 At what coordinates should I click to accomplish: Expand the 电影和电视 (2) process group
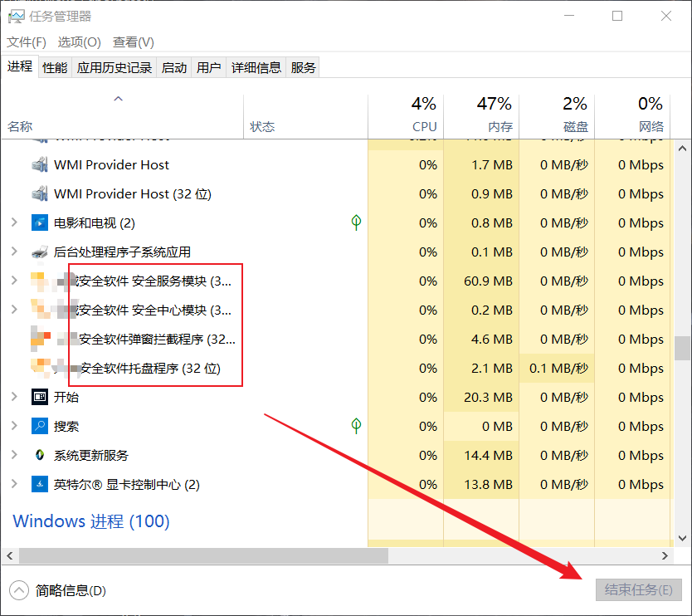pos(14,222)
